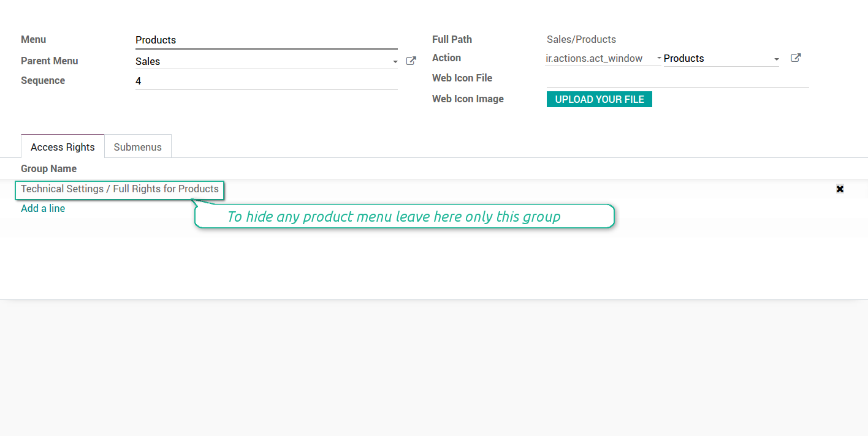Switch to the Submenus tab
Screen dimensions: 868x436
pos(138,147)
